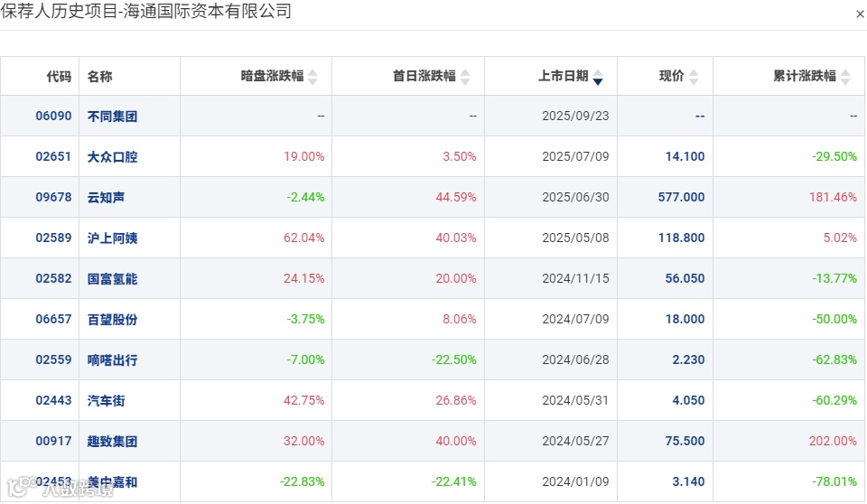Screen dimensions: 867x504
Task: Sort by 累计涨跌幅 column arrows
Action: (x=845, y=77)
